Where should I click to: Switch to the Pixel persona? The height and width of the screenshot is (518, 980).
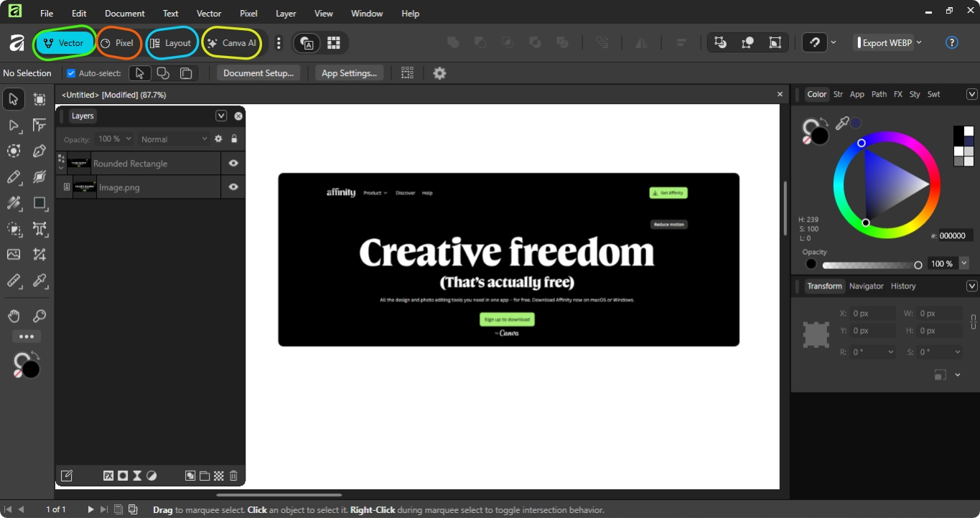(x=119, y=42)
